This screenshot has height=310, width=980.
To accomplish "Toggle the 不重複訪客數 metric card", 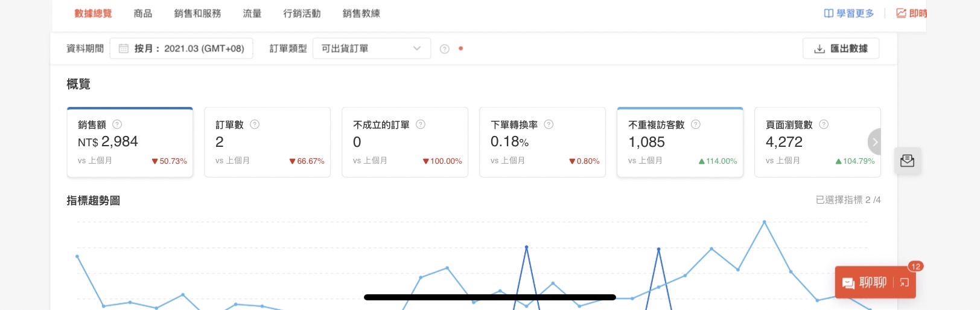I will click(679, 143).
